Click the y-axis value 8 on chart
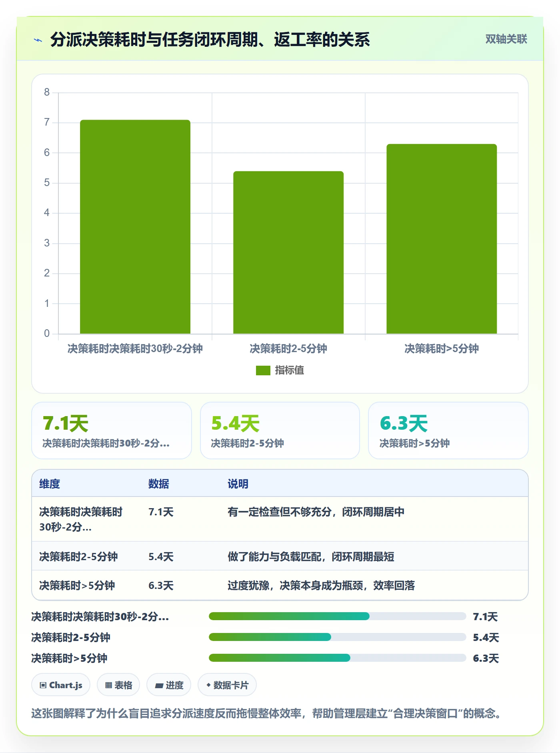Screen dimensions: 560x753 point(47,92)
